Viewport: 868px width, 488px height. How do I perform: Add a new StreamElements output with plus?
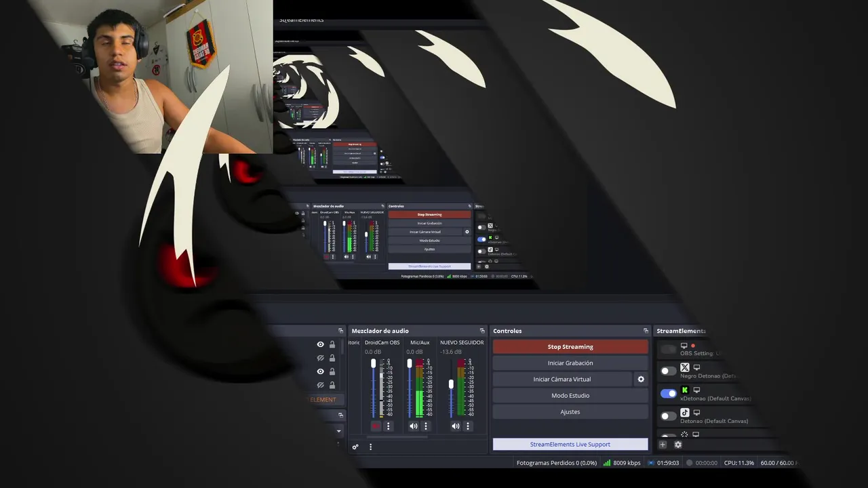663,445
